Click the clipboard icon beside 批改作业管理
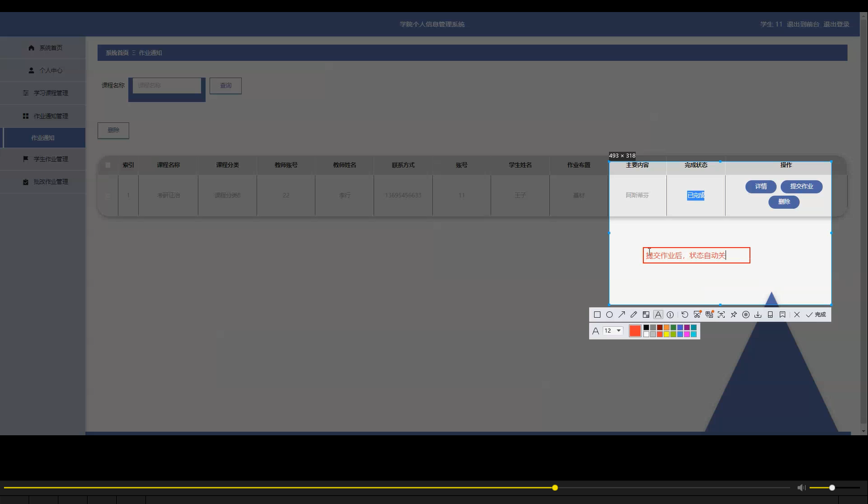 [26, 182]
